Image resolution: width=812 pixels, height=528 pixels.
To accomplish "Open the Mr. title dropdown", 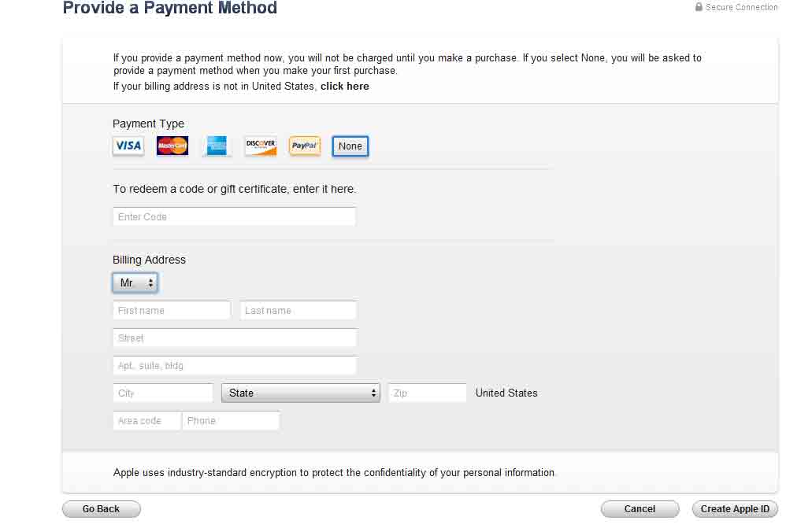I will [x=135, y=282].
